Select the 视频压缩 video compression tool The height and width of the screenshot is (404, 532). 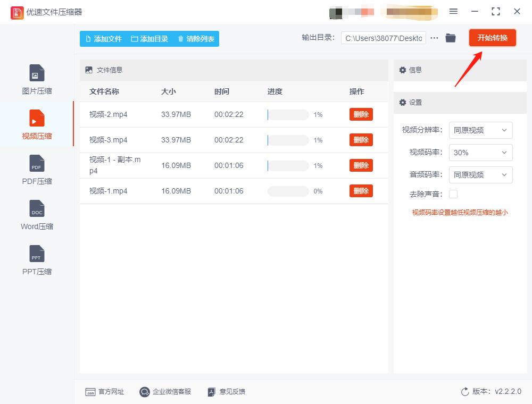coord(36,124)
